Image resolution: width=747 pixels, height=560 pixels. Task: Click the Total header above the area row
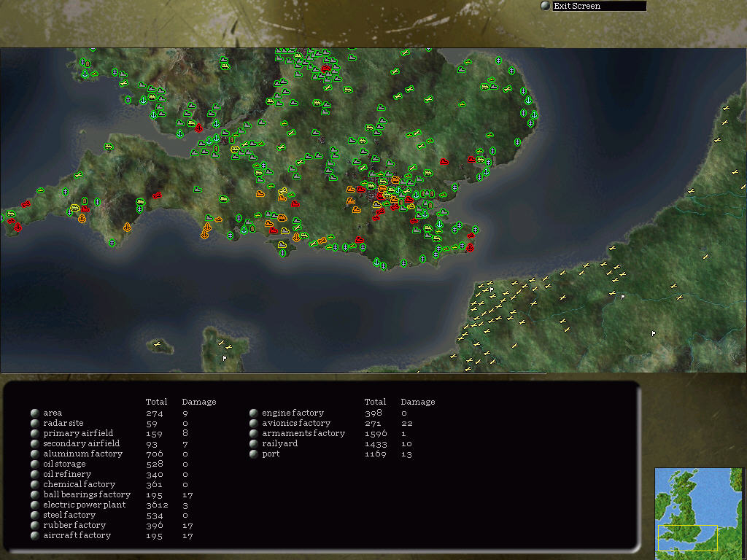(156, 402)
